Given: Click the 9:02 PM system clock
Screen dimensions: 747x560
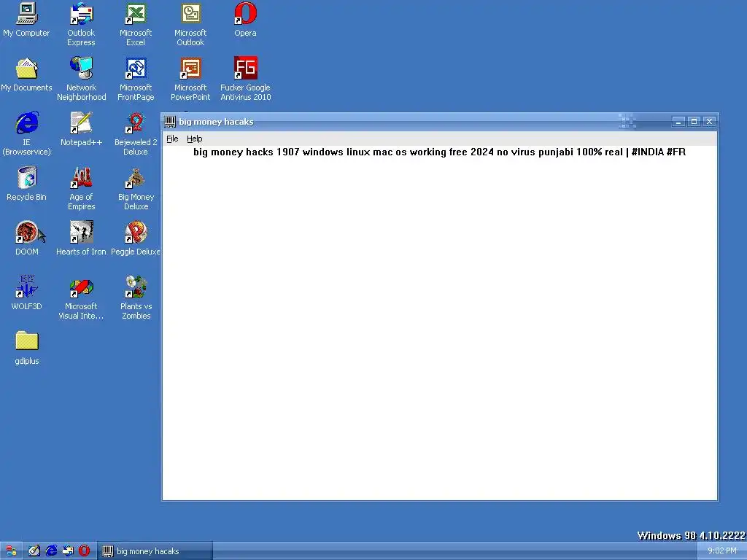Looking at the screenshot, I should tap(721, 551).
